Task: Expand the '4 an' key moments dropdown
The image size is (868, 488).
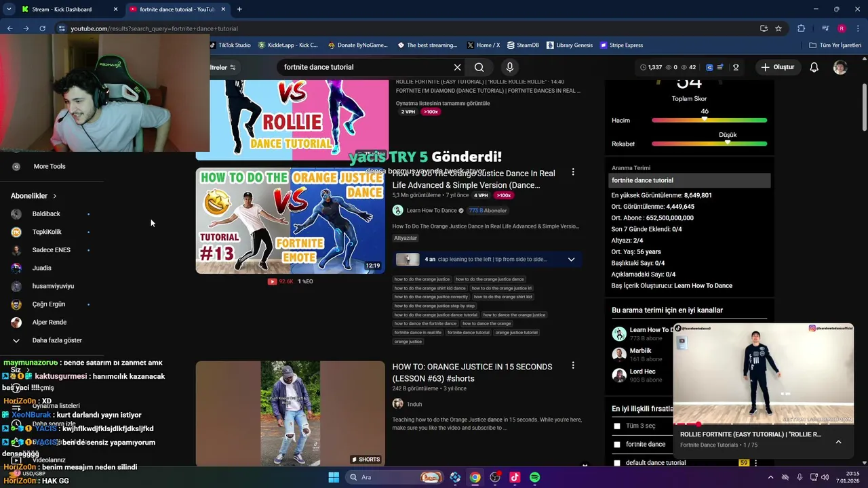Action: pyautogui.click(x=571, y=259)
